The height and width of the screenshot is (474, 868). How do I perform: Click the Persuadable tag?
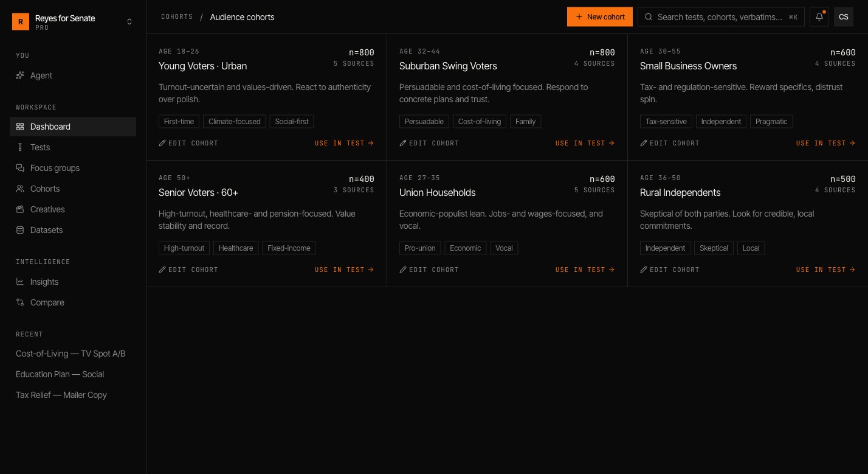click(424, 122)
